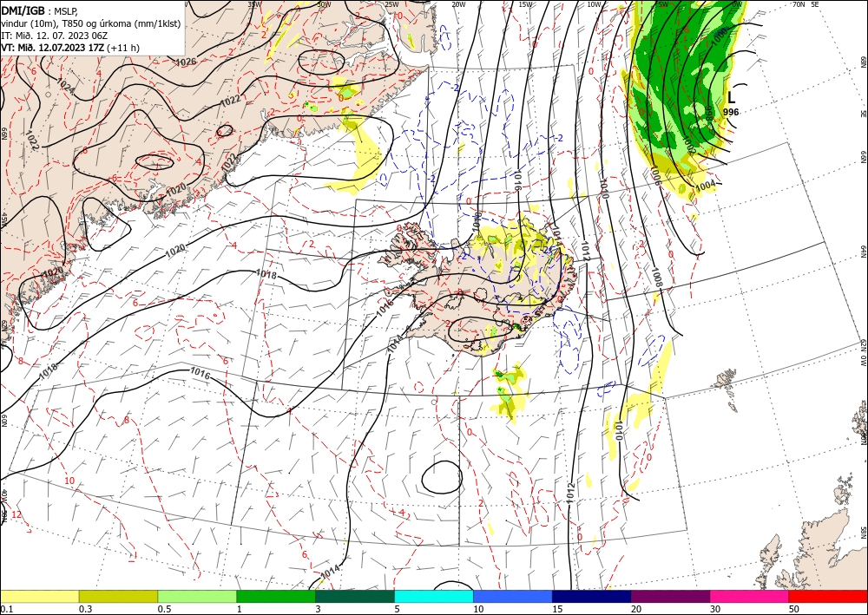Click the '998' isobar label
Viewport: 868px width, 615px height.
pos(708,113)
